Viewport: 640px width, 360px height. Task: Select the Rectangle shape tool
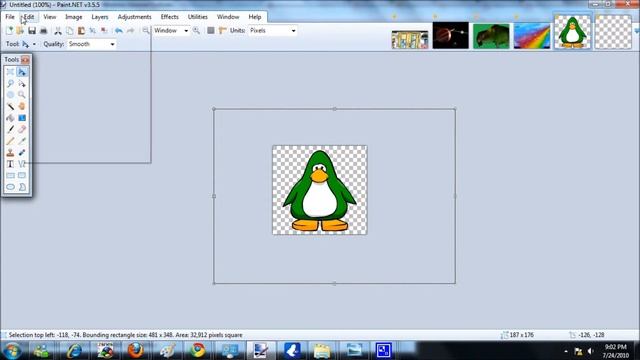(x=10, y=175)
